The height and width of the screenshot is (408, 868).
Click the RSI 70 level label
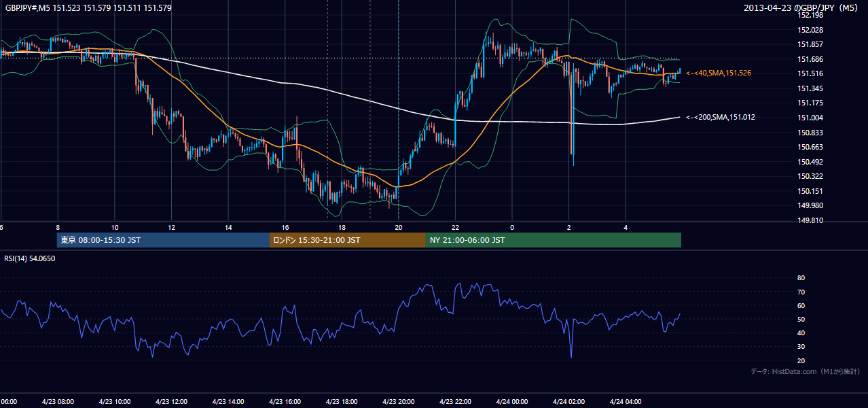tap(801, 292)
